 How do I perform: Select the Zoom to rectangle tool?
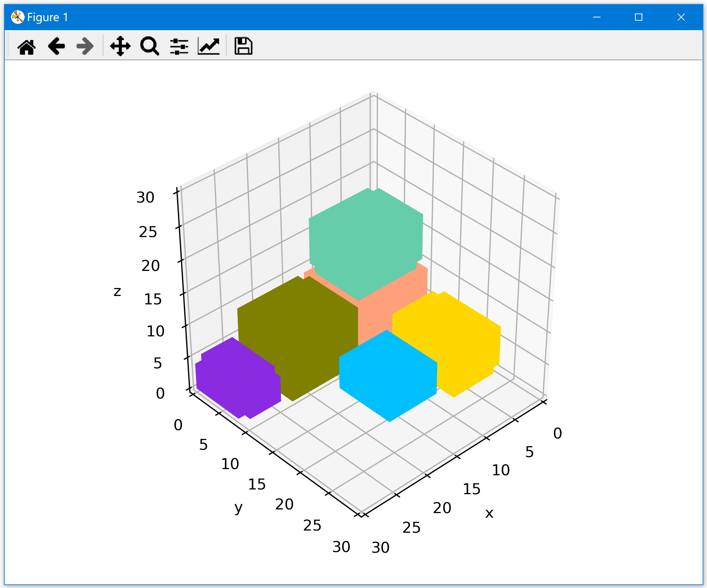click(x=150, y=46)
